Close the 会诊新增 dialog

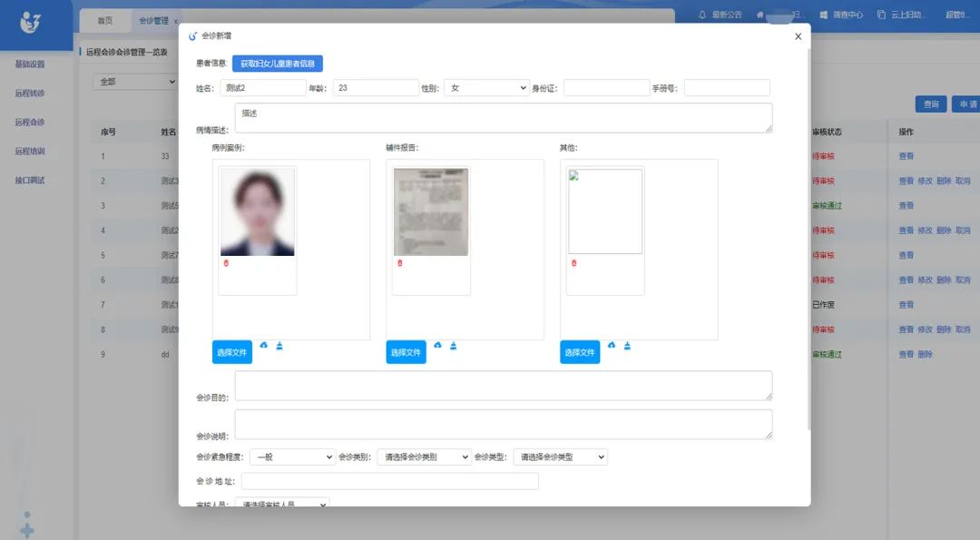pos(798,36)
